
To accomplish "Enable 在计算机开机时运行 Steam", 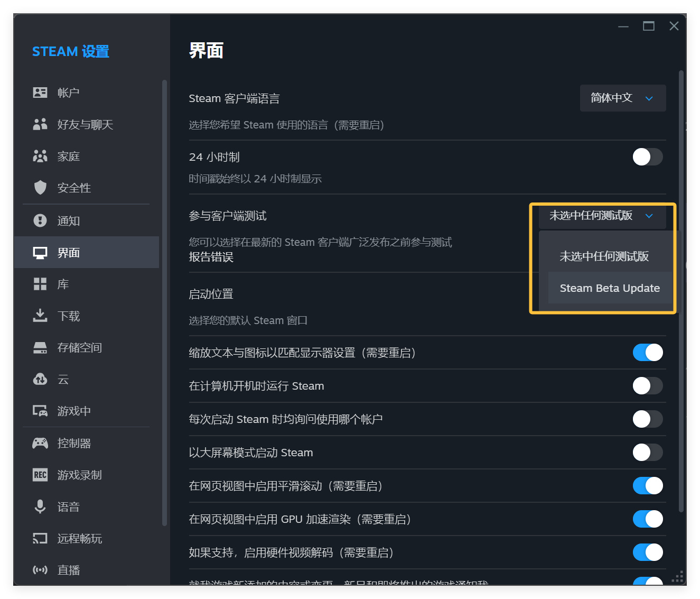I will (648, 386).
